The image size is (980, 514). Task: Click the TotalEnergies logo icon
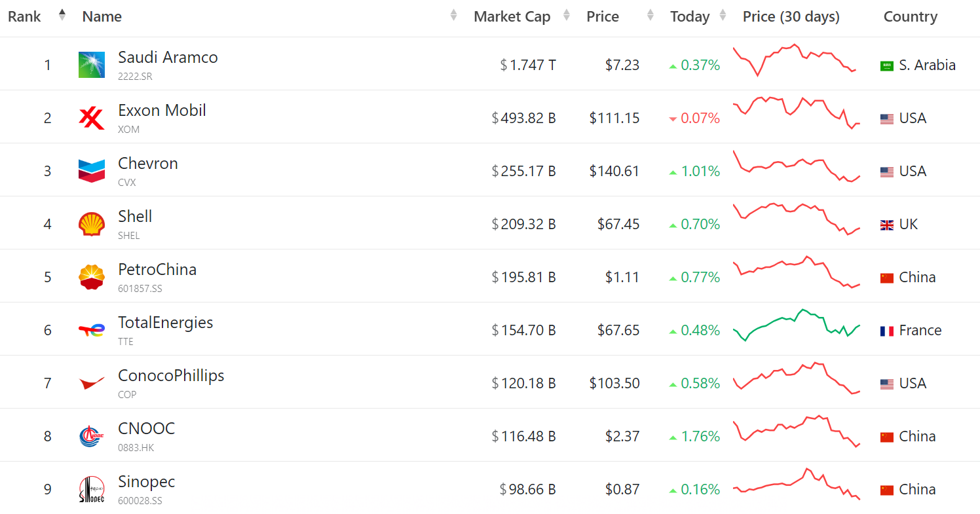91,330
